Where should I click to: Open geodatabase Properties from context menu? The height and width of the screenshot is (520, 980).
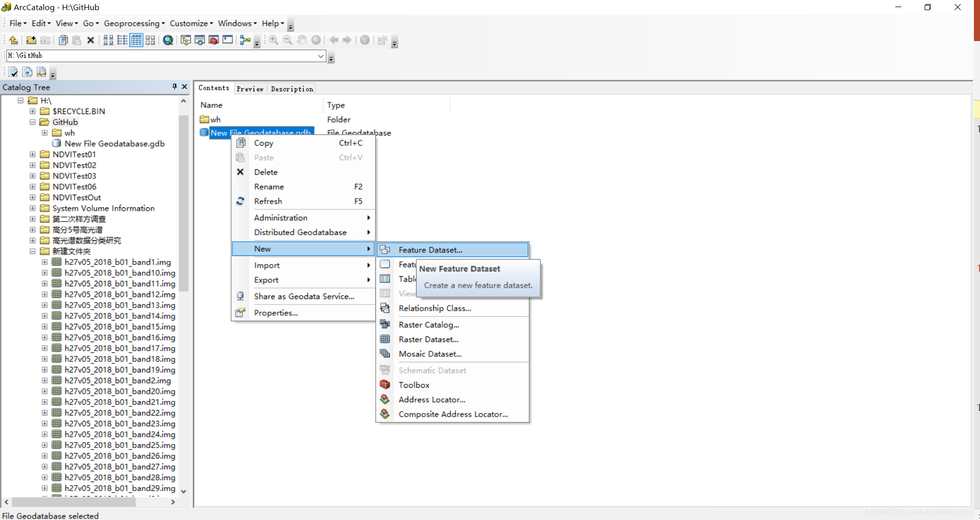tap(303, 313)
